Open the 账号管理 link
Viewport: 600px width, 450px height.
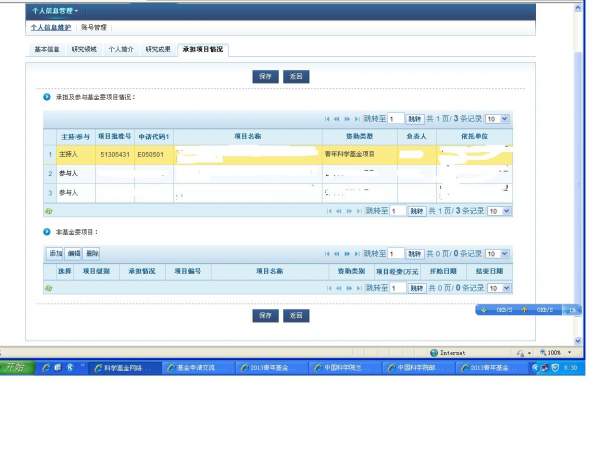pyautogui.click(x=94, y=28)
